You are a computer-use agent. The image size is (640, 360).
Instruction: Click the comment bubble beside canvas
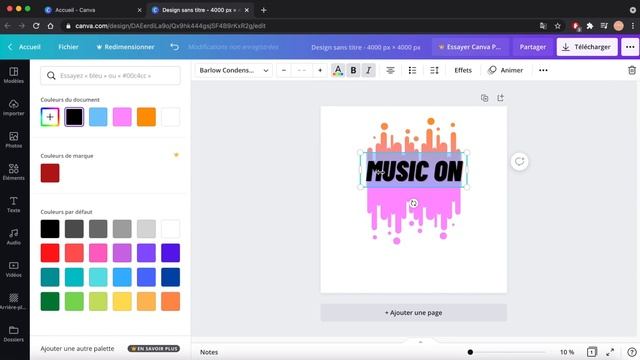tap(519, 162)
